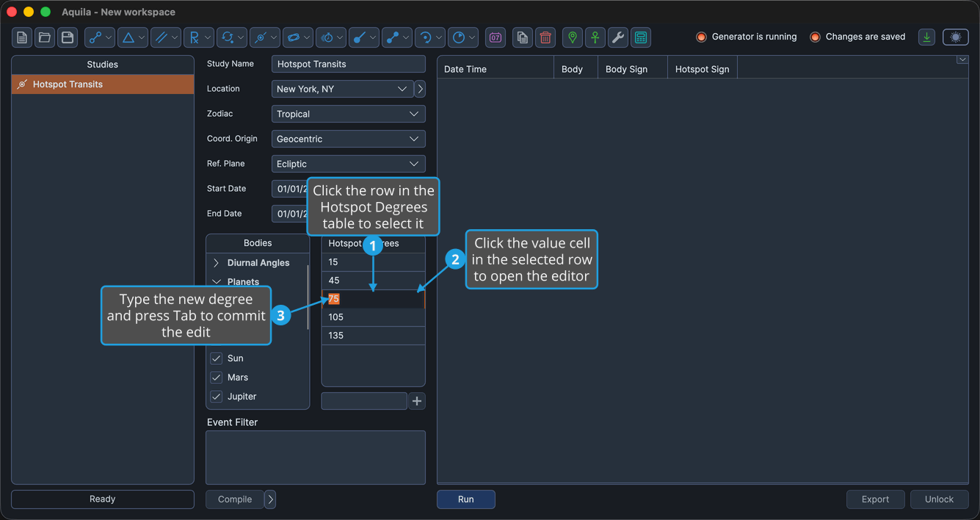Open the location pin tool
Screen dimensions: 980x520
pyautogui.click(x=573, y=37)
